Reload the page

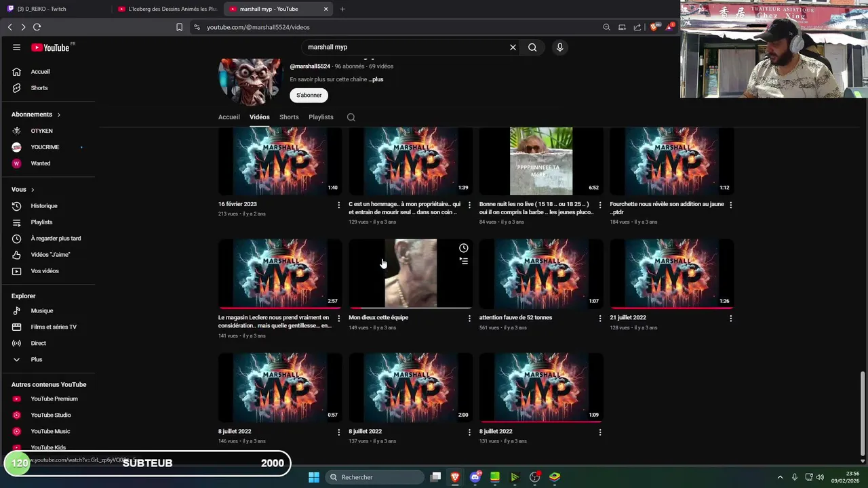37,27
